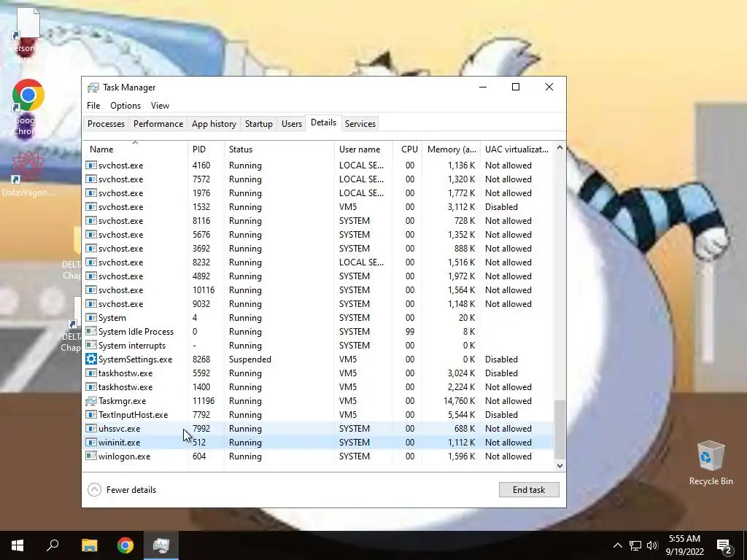This screenshot has height=560, width=747.
Task: Click the winlogon.exe process icon
Action: [x=91, y=456]
